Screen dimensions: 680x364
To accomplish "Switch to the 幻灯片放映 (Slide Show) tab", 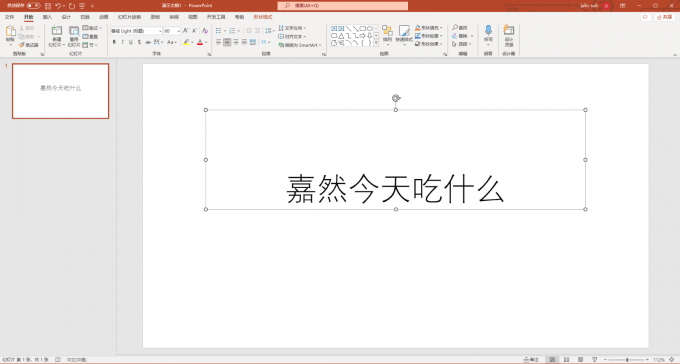I will click(x=129, y=17).
